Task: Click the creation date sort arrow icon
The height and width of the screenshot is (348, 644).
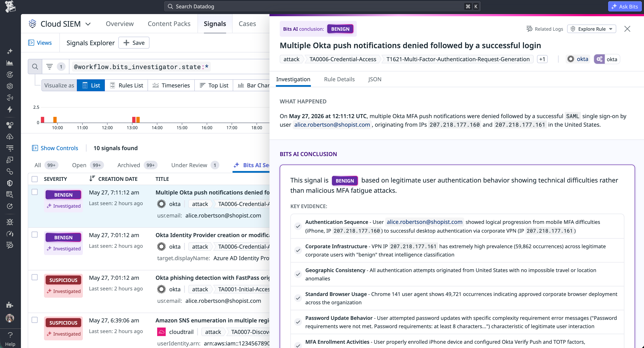Action: pos(92,179)
